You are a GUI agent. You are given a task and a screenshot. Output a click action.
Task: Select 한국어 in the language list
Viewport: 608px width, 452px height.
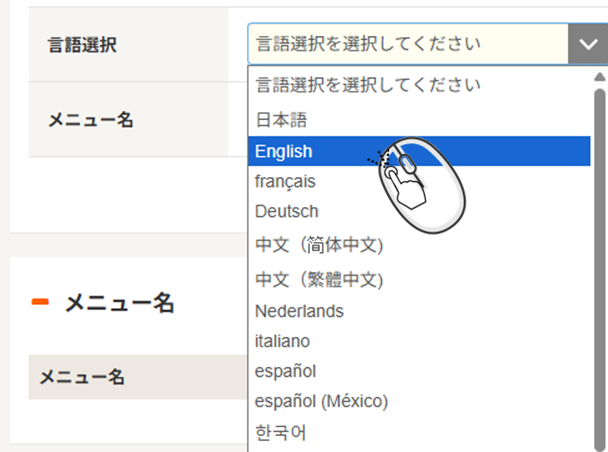(x=281, y=432)
